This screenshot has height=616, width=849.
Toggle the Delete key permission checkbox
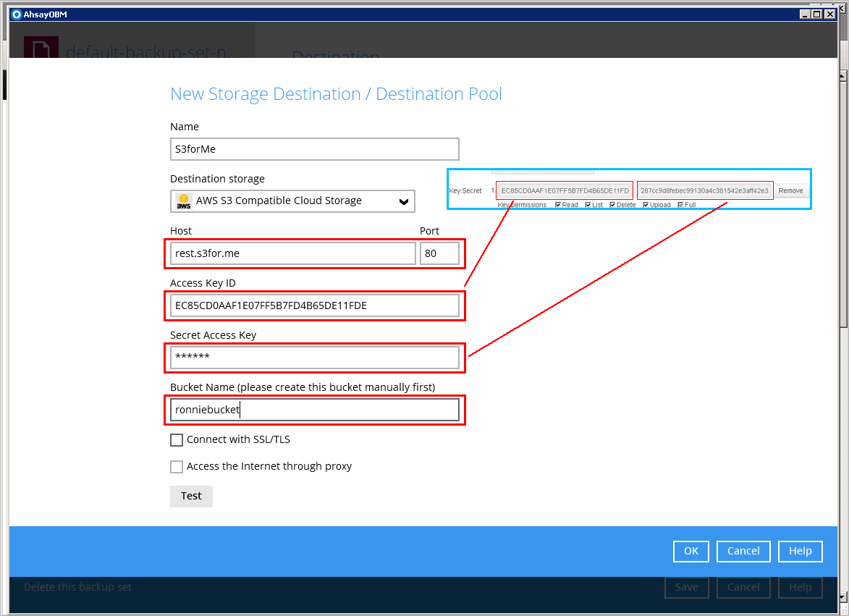[x=612, y=205]
